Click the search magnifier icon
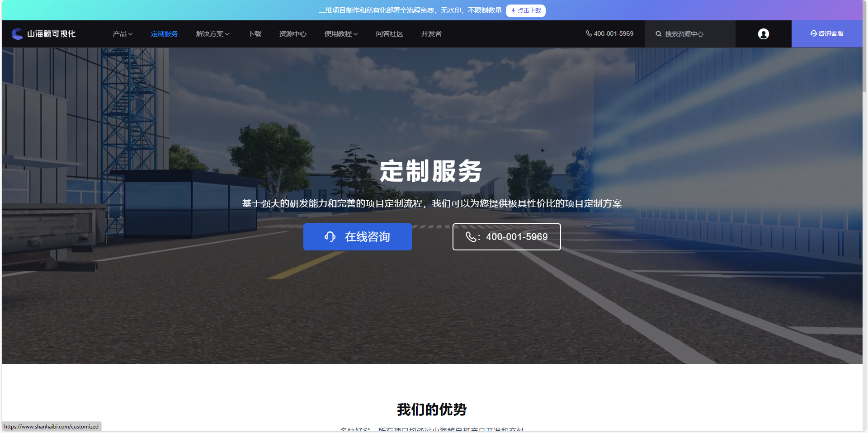 pos(659,34)
